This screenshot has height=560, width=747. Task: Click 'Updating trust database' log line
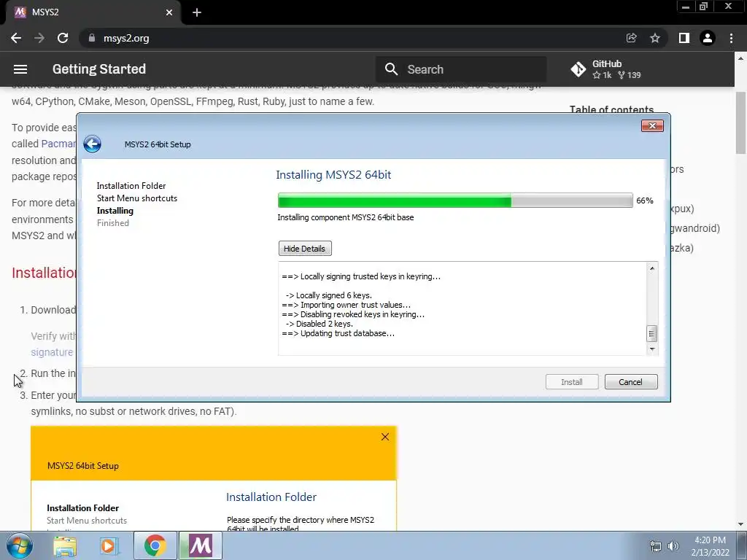338,333
